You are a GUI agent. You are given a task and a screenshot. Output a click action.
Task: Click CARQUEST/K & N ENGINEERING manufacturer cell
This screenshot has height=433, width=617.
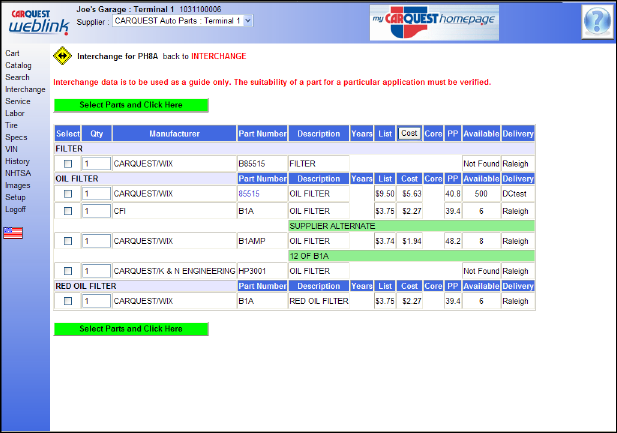tap(174, 271)
